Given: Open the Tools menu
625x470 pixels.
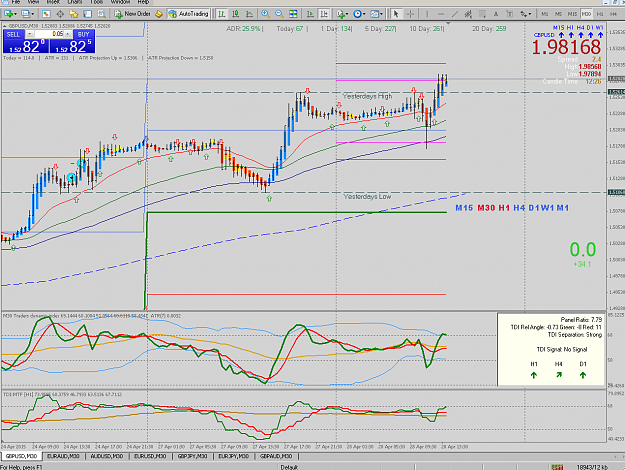Looking at the screenshot, I should (96, 2).
